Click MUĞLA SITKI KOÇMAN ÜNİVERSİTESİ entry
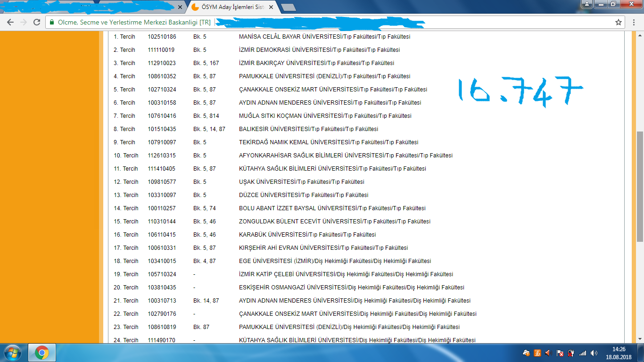Viewport: 644px width, 362px height. (325, 116)
